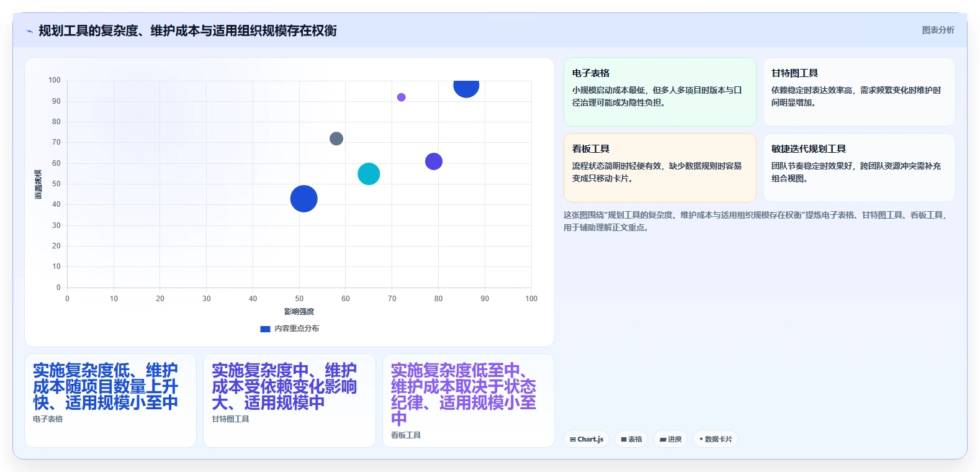
Task: Click the page title 规划工具的复杂度
Action: tap(187, 31)
